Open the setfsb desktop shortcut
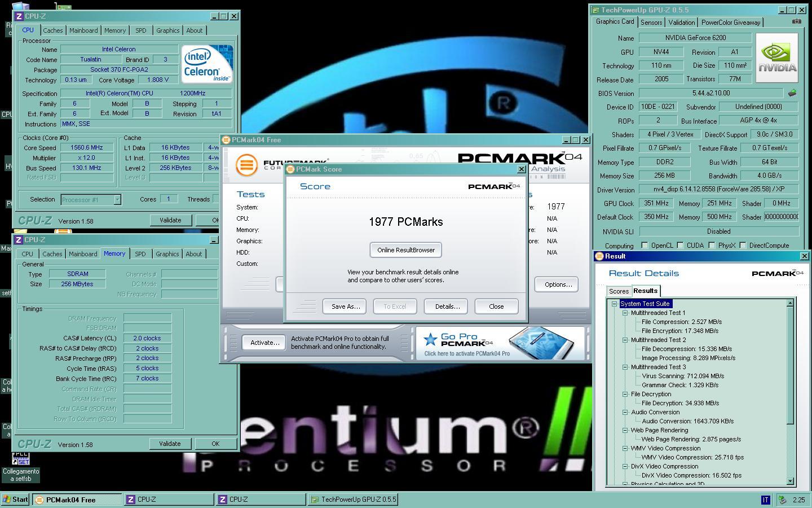 [21, 466]
